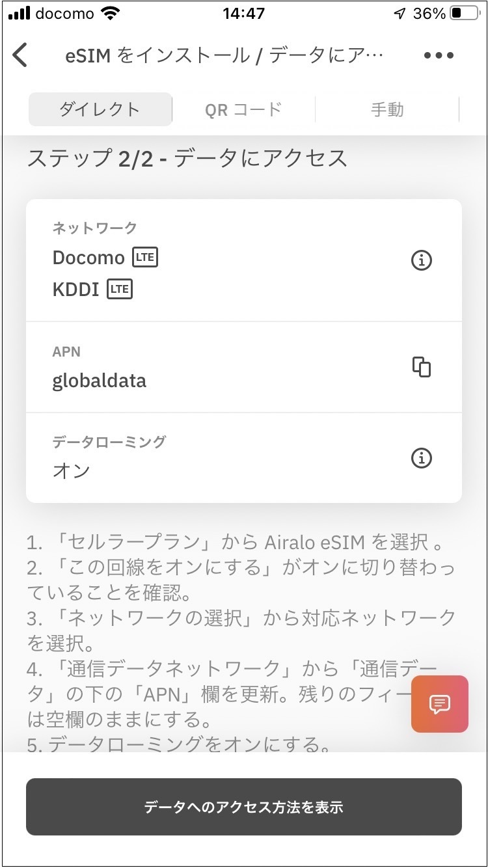Tap the KDDI LTE badge
Viewport: 488px width, 868px height.
(120, 290)
